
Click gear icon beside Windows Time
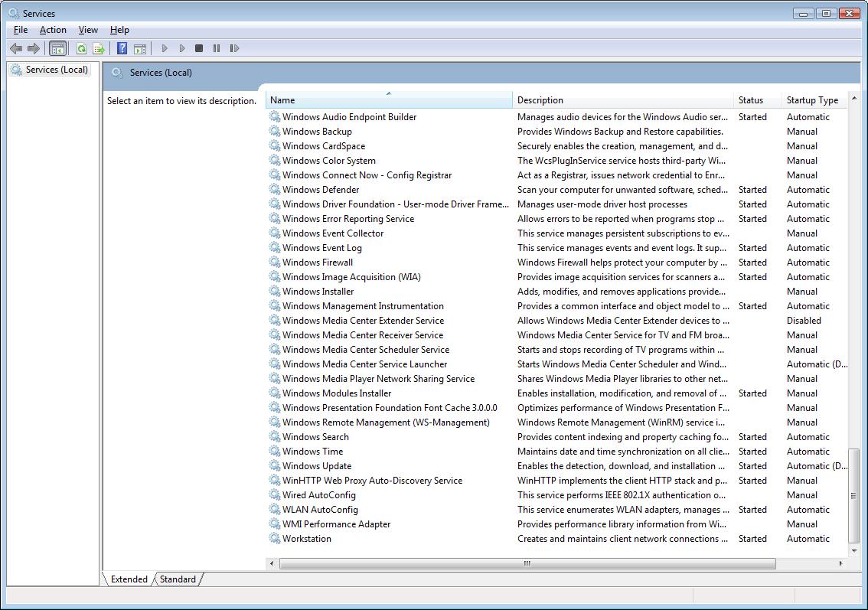275,451
